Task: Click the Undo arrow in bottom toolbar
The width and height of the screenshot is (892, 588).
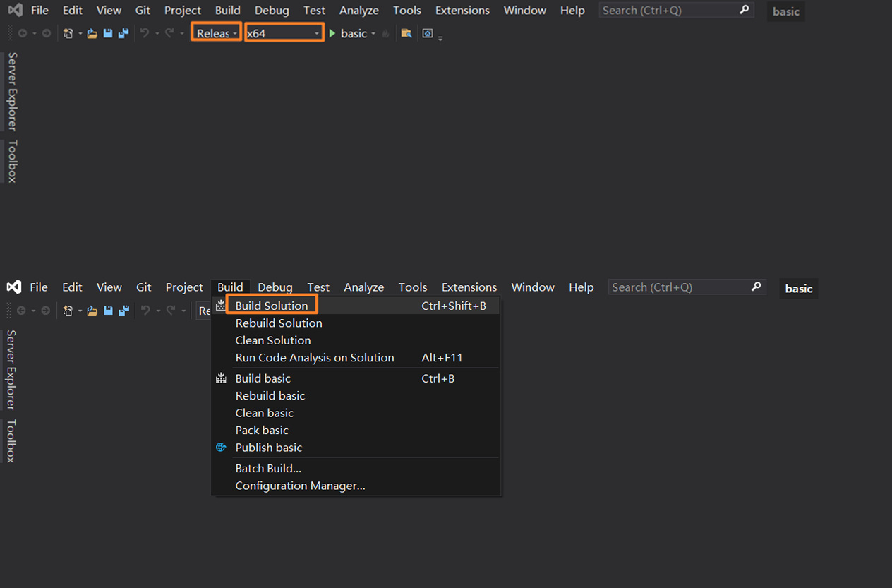Action: pos(145,311)
